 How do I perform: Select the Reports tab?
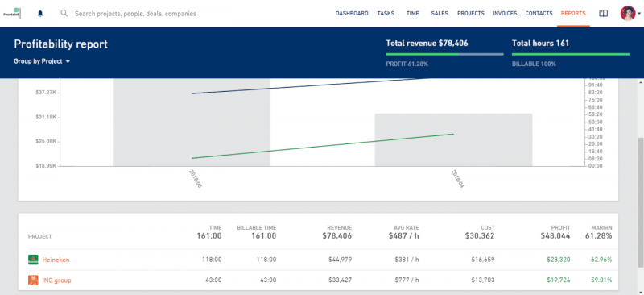[x=573, y=13]
